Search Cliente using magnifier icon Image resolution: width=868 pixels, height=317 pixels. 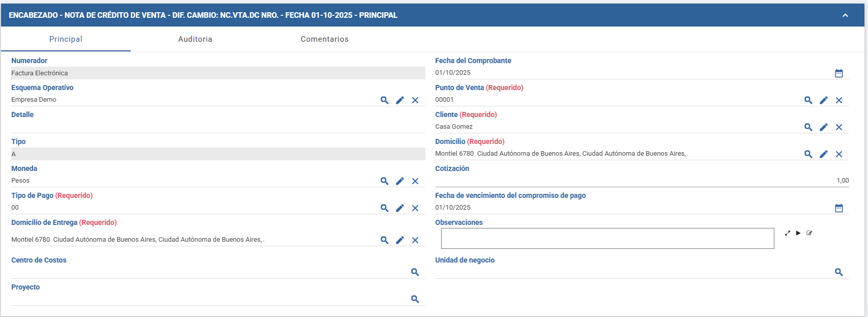[808, 127]
